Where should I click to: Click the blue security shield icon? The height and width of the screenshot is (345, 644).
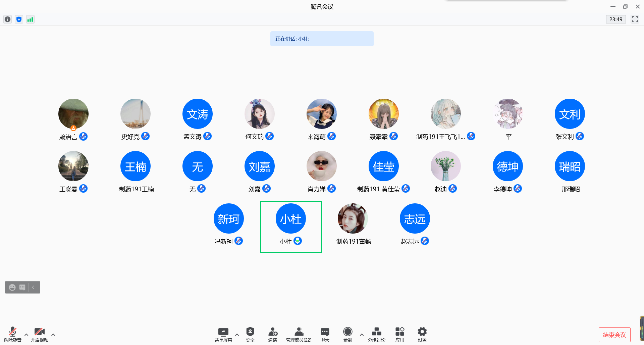pyautogui.click(x=19, y=19)
